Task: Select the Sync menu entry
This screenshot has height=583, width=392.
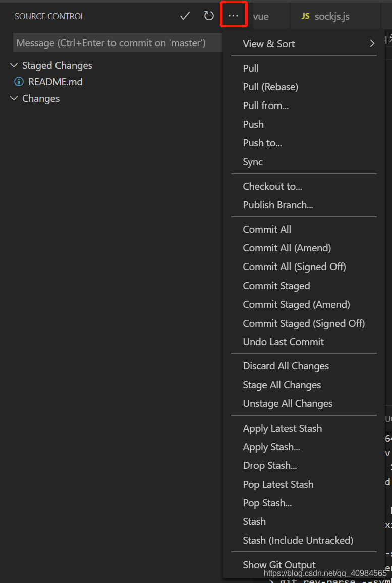Action: pyautogui.click(x=252, y=161)
